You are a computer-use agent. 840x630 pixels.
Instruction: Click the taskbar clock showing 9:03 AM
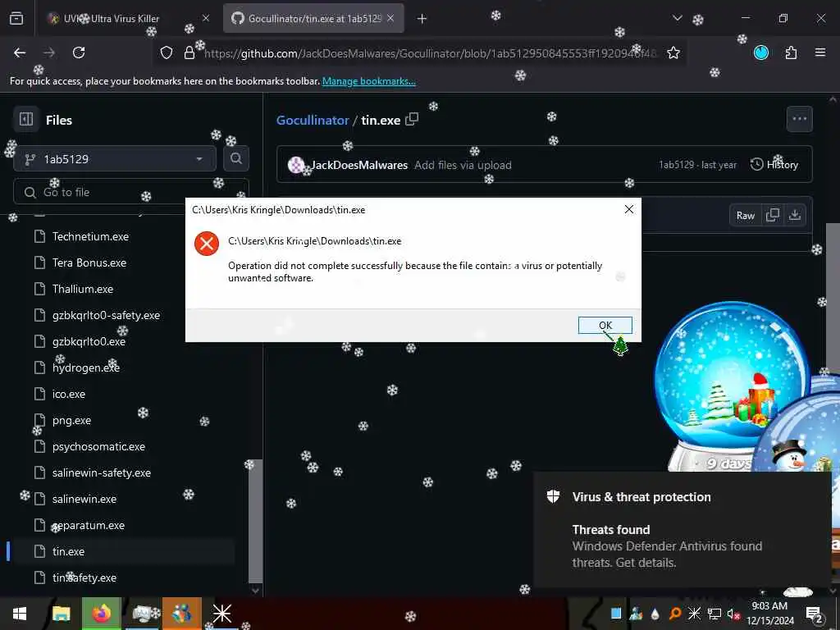(x=769, y=614)
